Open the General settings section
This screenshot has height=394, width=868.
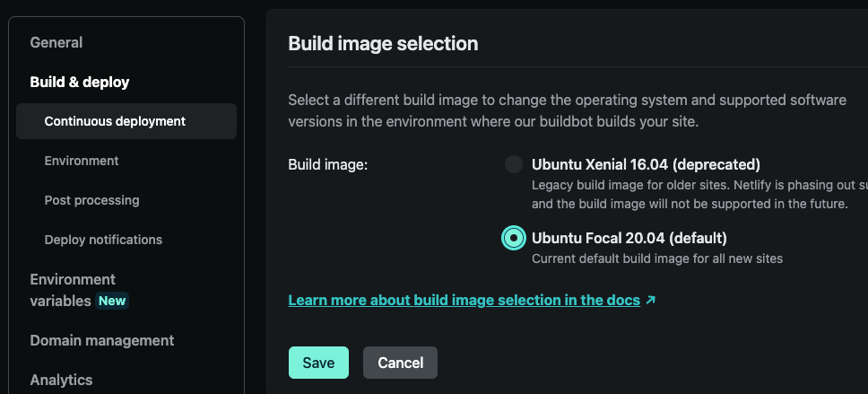click(56, 43)
